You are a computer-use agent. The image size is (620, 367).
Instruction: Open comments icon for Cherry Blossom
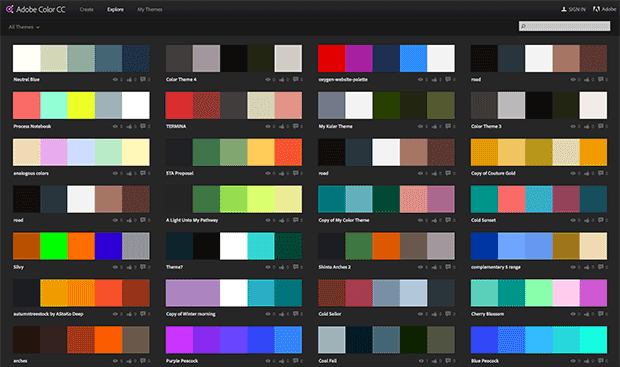[601, 314]
